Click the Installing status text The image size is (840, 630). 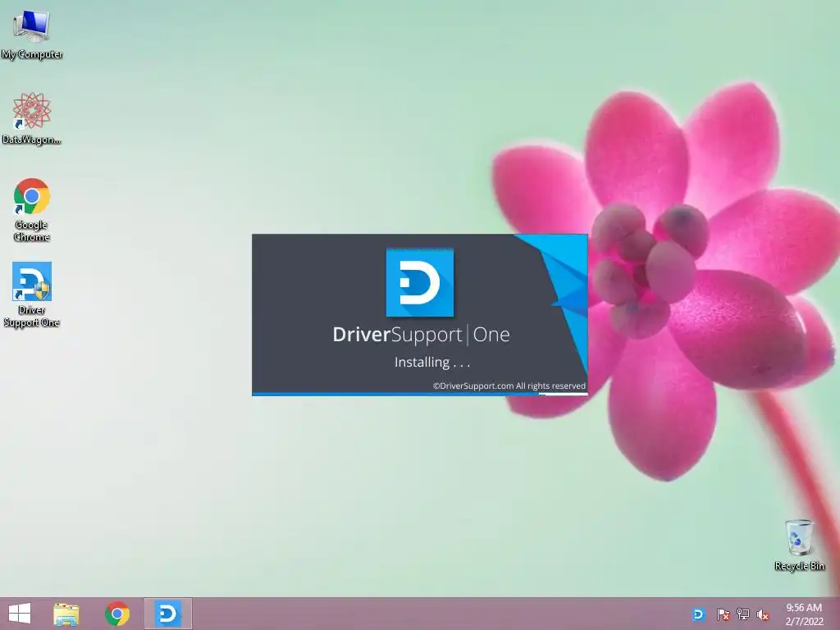[x=432, y=362]
